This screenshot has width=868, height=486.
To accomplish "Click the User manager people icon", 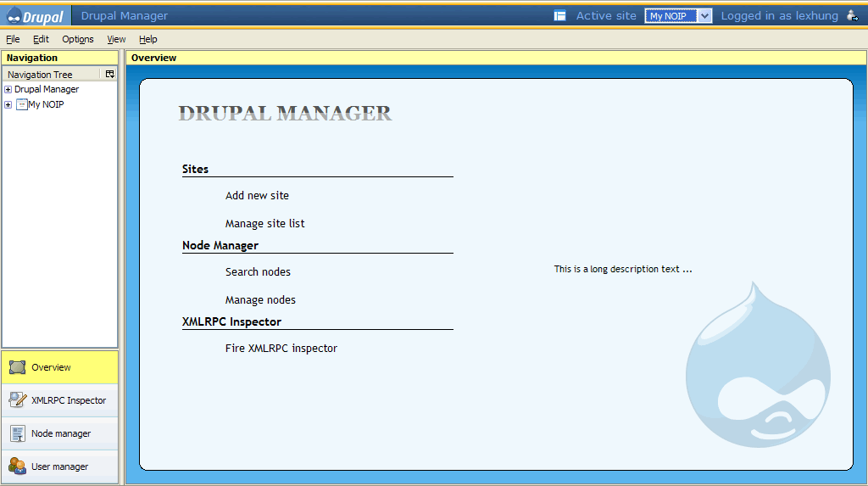I will pyautogui.click(x=17, y=466).
